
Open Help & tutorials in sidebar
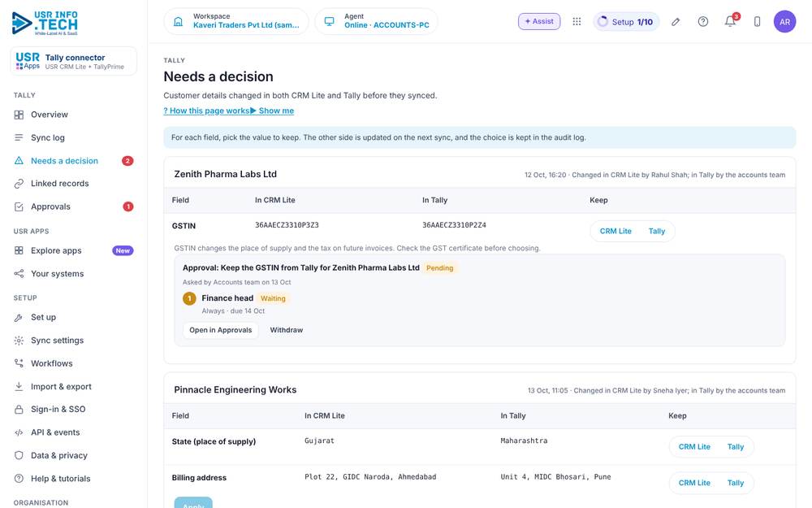point(74,479)
